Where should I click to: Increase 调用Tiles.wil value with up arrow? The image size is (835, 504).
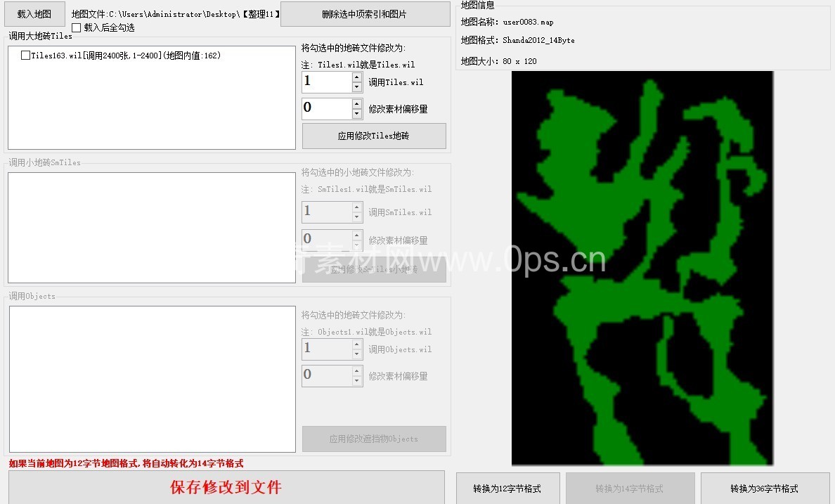point(357,77)
